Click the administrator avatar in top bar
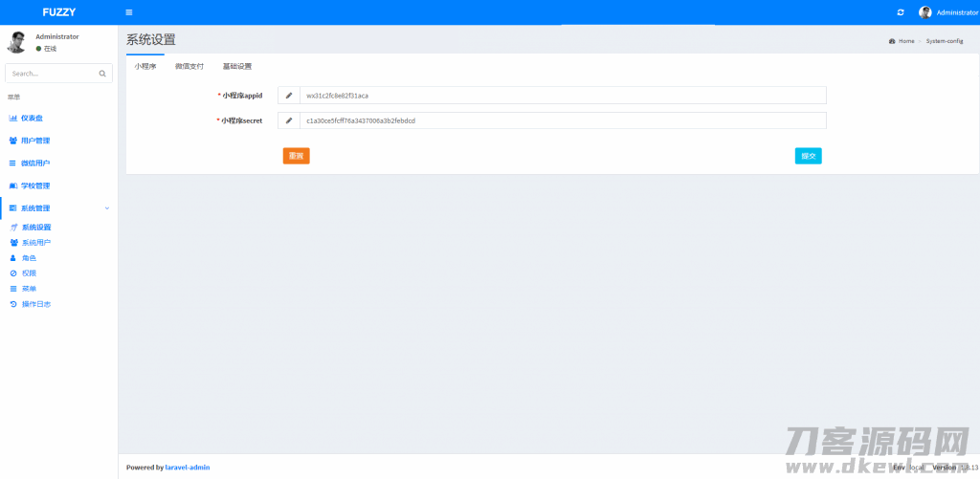 pos(924,12)
